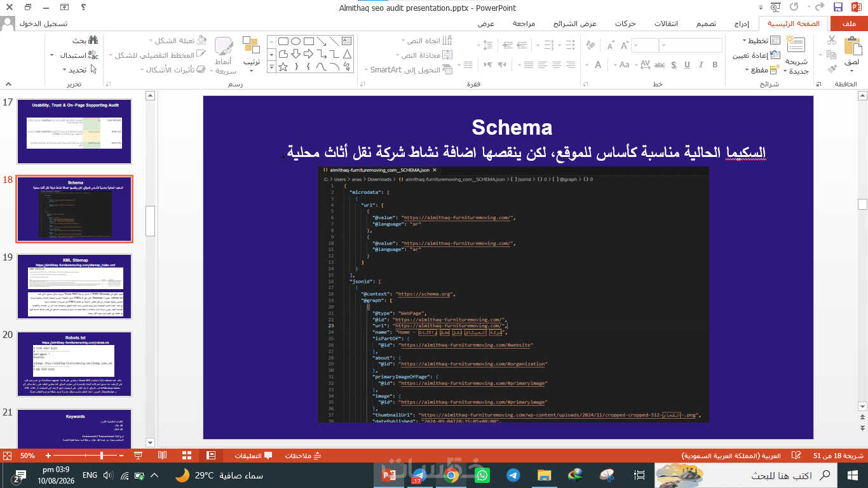The image size is (868, 488).
Task: Expand the shapes gallery More button
Action: pyautogui.click(x=271, y=66)
